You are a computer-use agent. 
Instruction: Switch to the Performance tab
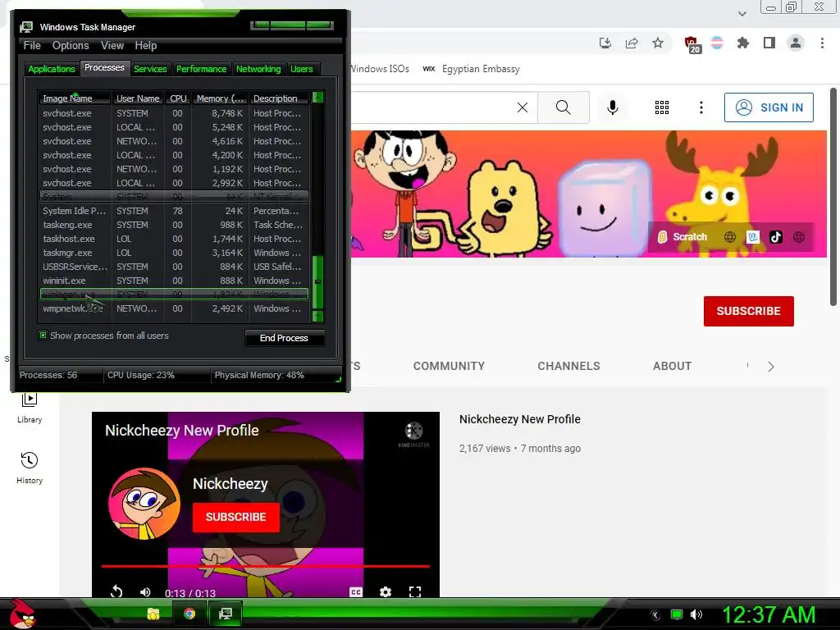(202, 69)
